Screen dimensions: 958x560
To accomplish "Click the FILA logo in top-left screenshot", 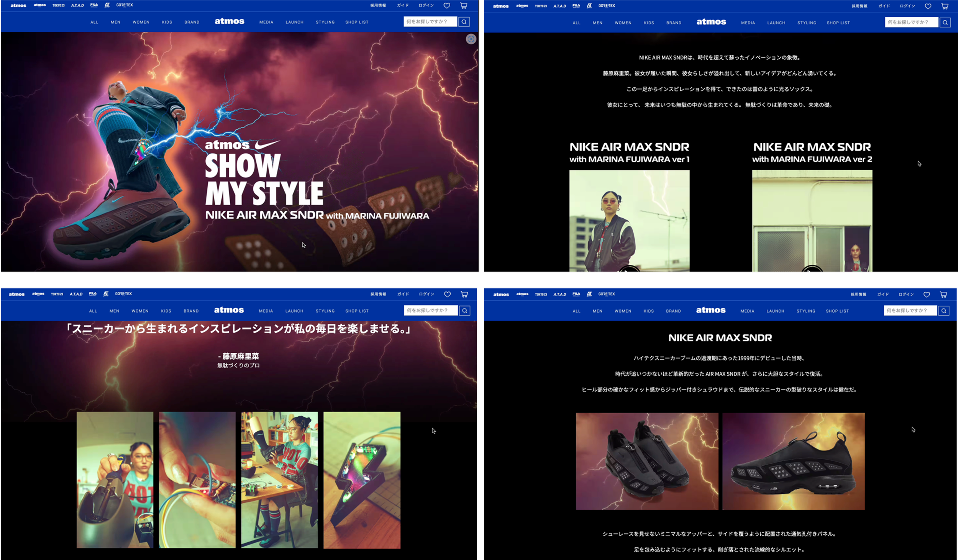I will tap(94, 5).
